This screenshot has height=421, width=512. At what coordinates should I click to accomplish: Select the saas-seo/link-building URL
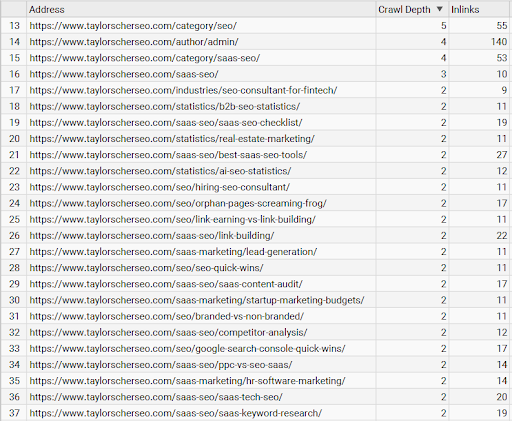pos(152,236)
